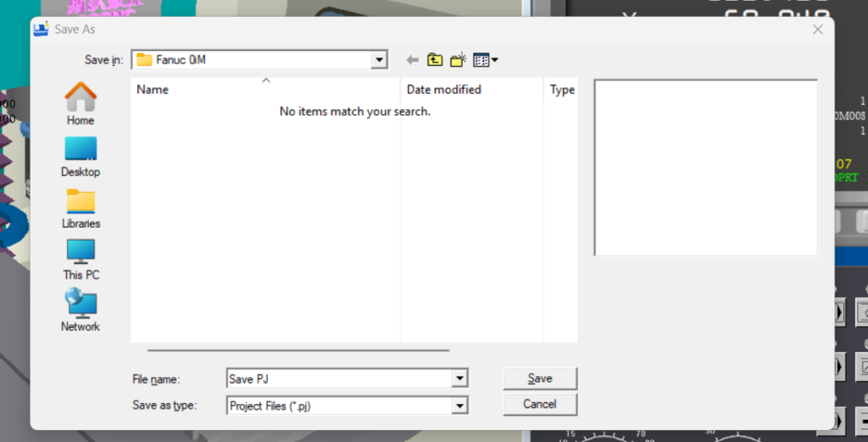Browse the Network location

81,311
